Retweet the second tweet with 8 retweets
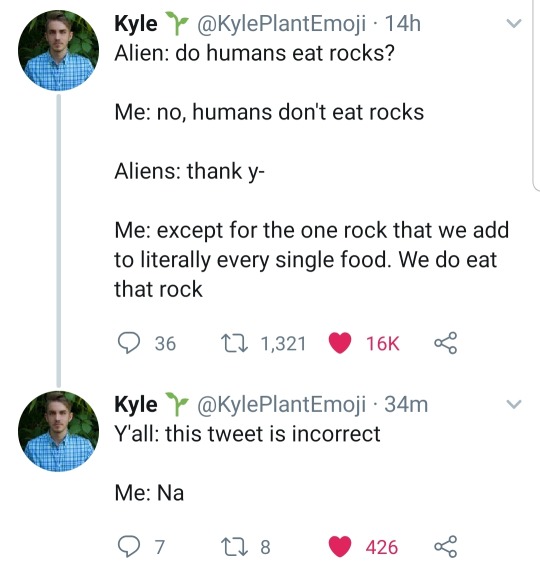Image resolution: width=540 pixels, height=567 pixels. tap(234, 546)
